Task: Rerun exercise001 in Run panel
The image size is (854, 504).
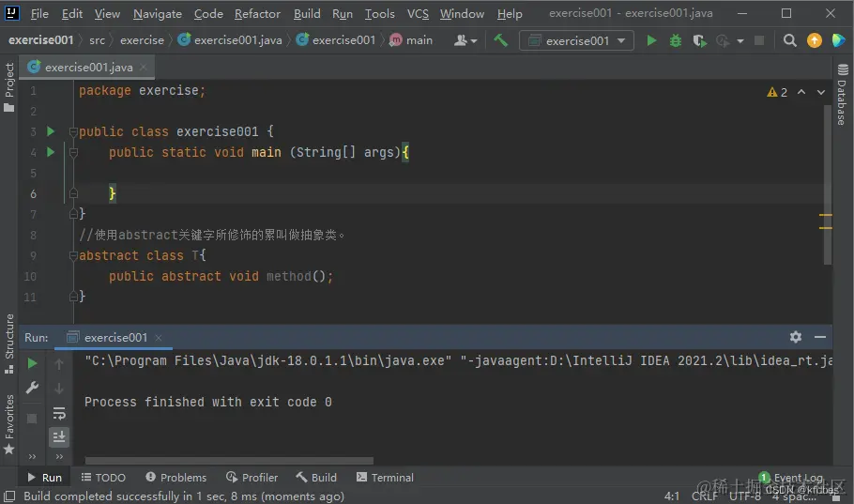Action: 32,363
